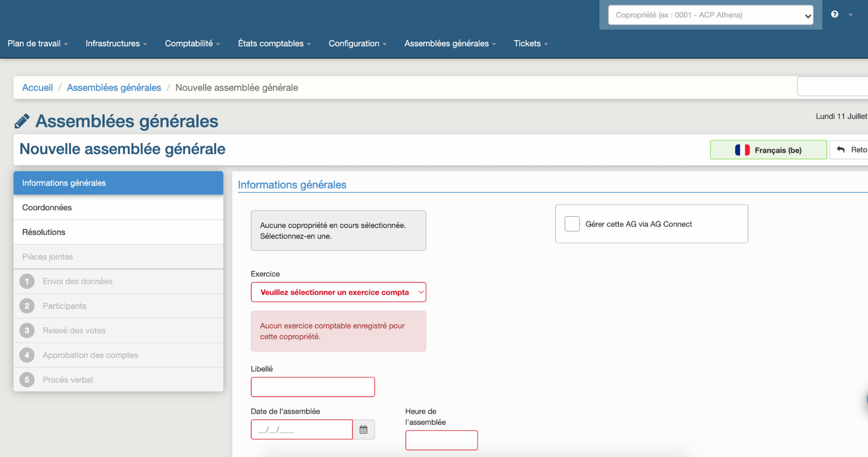
Task: Click the step 5 Procès verbal circle
Action: tap(27, 380)
